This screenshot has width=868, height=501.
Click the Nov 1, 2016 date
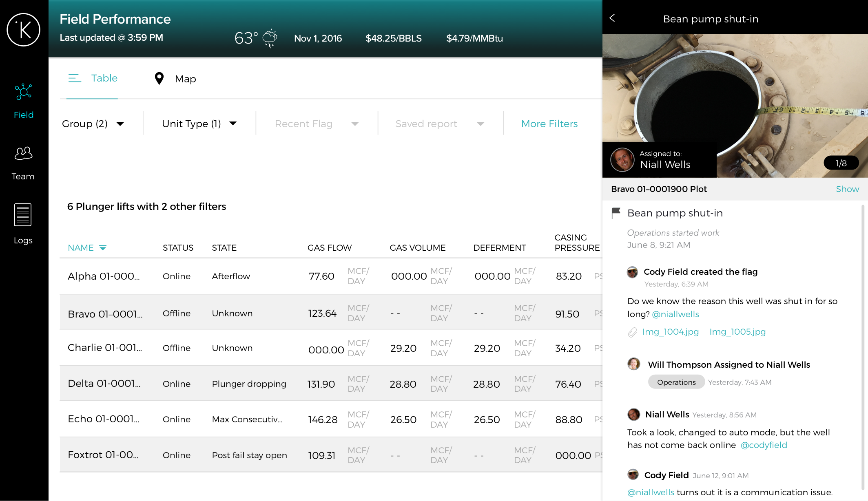[318, 38]
